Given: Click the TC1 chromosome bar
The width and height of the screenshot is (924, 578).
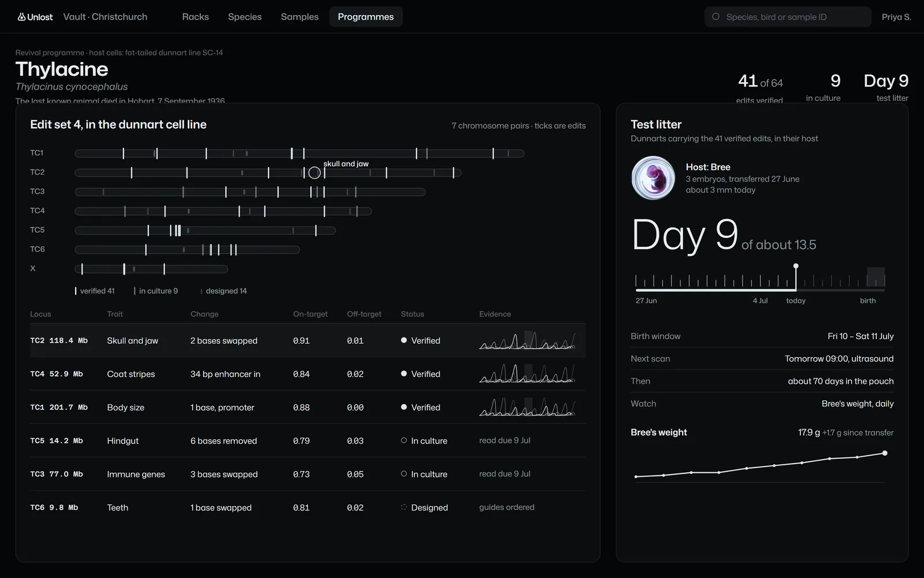Looking at the screenshot, I should [299, 153].
